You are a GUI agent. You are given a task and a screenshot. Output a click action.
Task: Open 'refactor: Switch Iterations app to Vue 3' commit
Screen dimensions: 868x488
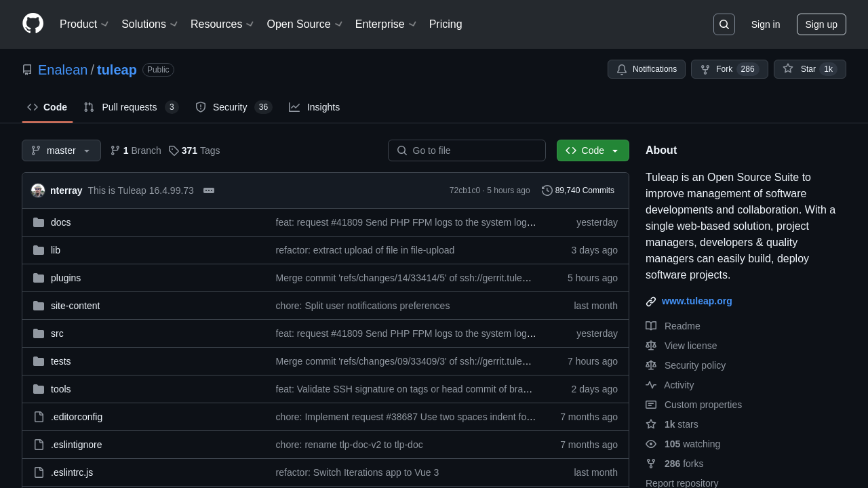pos(357,472)
